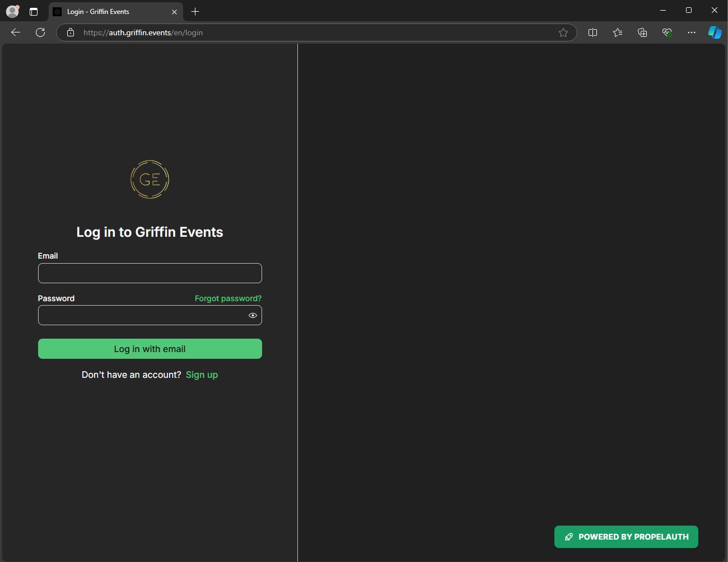This screenshot has width=728, height=562.
Task: Minimize the browser window
Action: tap(663, 11)
